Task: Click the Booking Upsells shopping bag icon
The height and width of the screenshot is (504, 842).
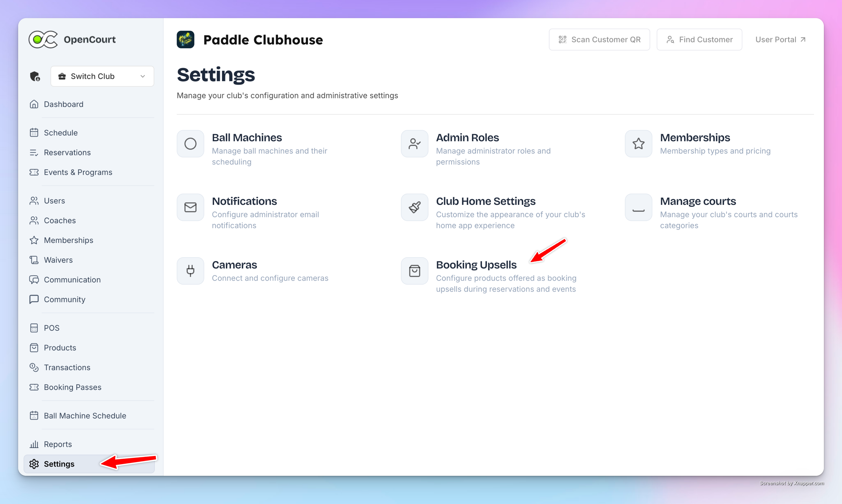Action: 415,271
